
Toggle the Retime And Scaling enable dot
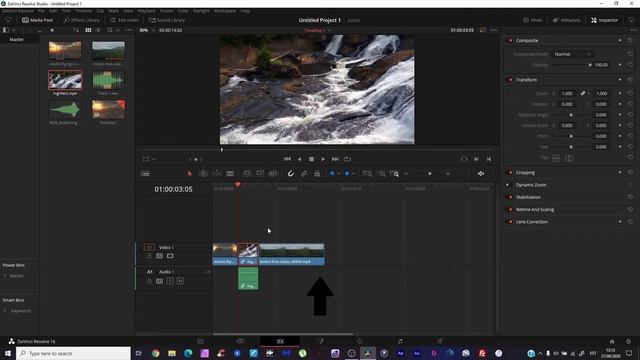510,209
